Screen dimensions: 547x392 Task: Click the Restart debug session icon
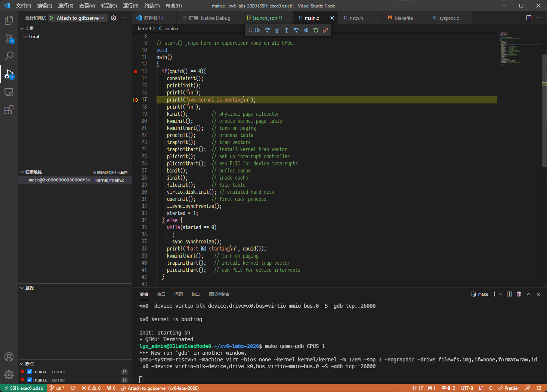[316, 30]
